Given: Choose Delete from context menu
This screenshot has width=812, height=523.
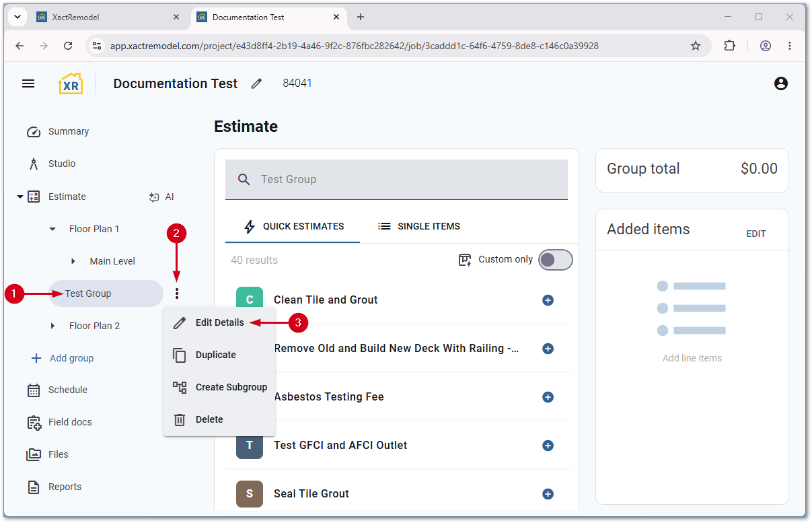Looking at the screenshot, I should pyautogui.click(x=219, y=419).
